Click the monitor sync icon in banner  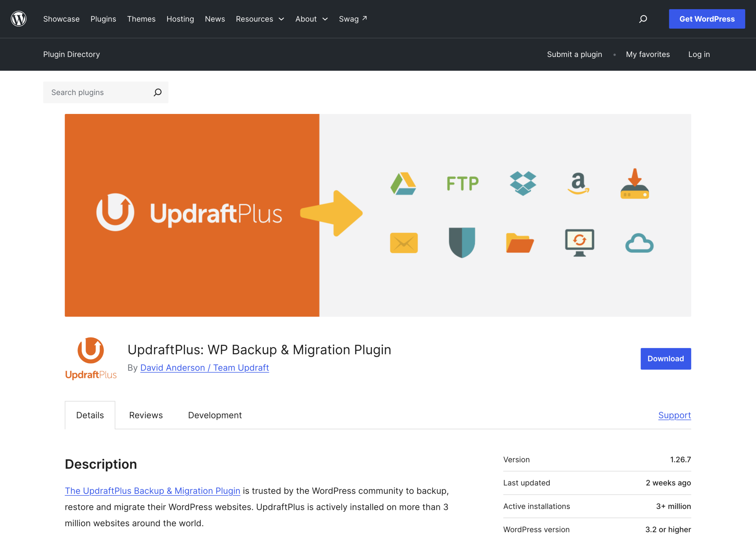pyautogui.click(x=579, y=243)
